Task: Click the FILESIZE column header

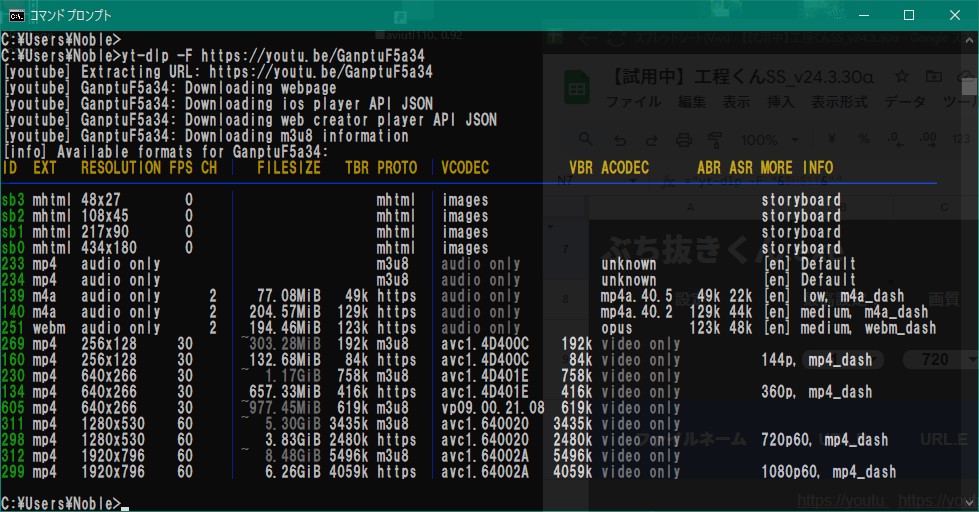Action: pyautogui.click(x=289, y=168)
